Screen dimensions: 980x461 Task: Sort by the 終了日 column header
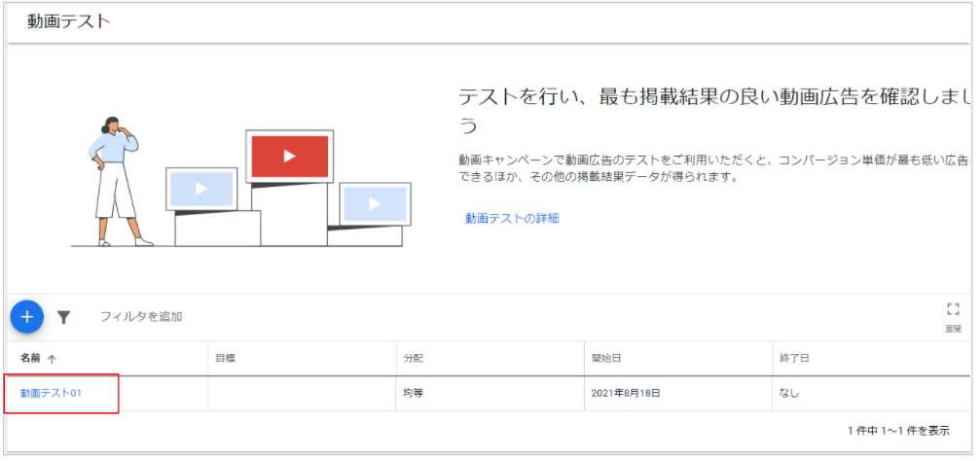(793, 358)
